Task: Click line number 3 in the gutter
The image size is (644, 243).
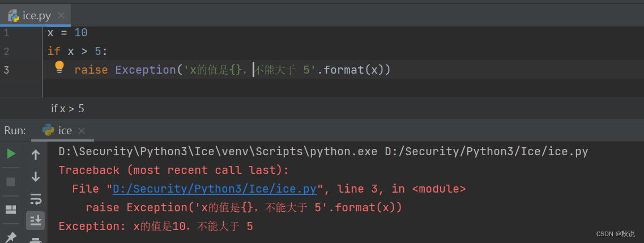Action: click(x=6, y=70)
